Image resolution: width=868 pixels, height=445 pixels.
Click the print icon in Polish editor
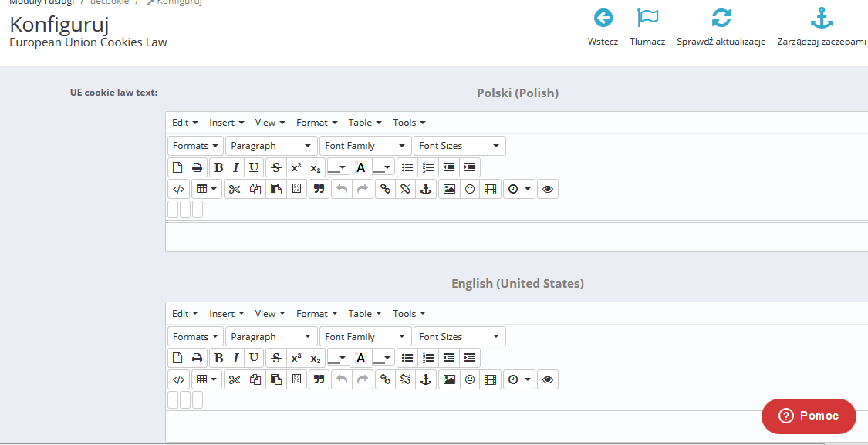(x=197, y=167)
